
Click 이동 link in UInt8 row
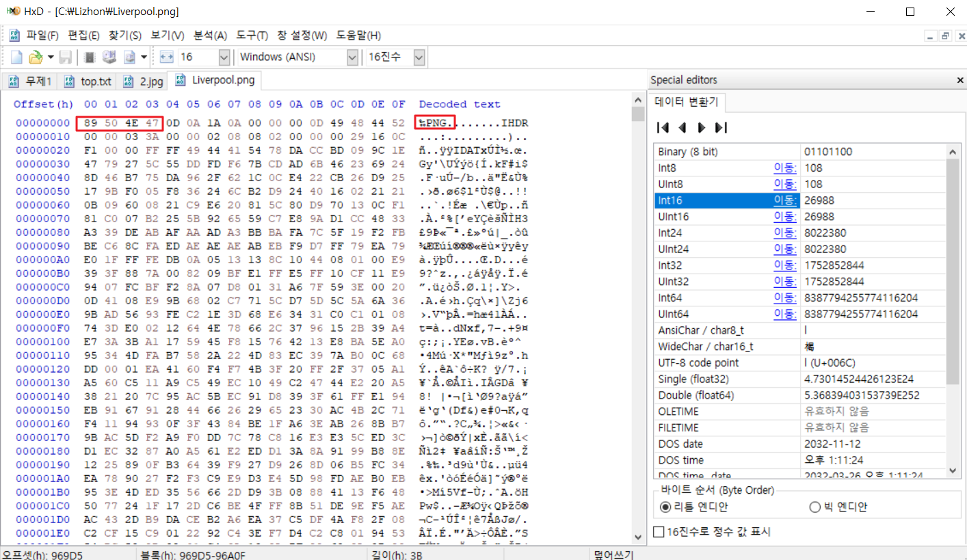[x=785, y=184]
